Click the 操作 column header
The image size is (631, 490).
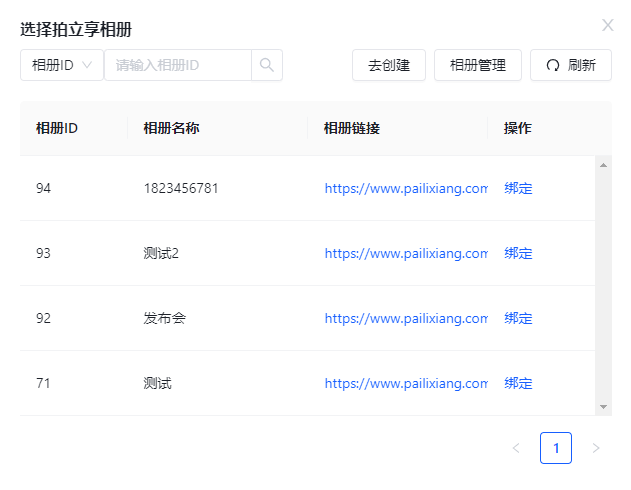click(x=518, y=128)
